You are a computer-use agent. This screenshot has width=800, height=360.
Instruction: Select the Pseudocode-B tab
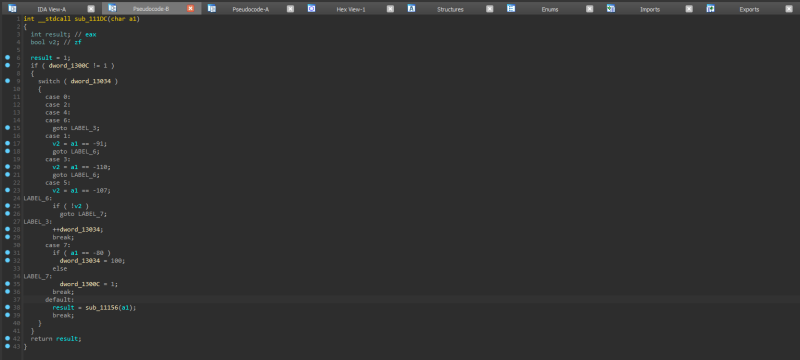151,9
